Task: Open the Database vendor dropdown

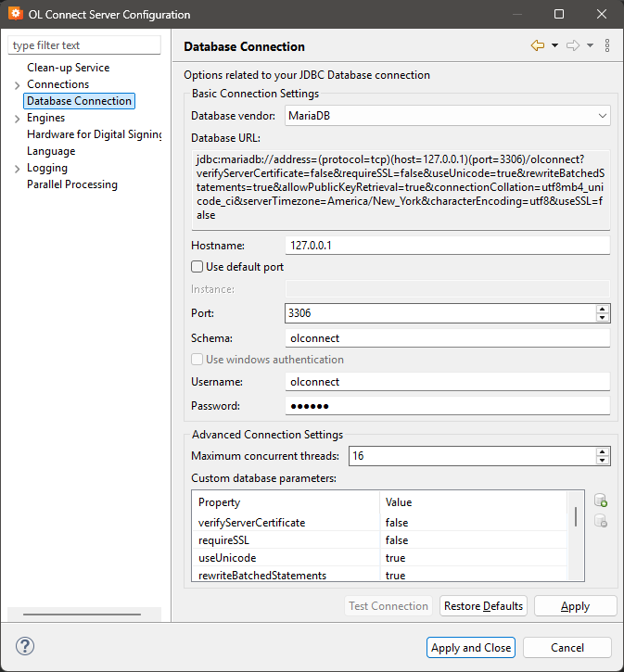Action: click(447, 116)
